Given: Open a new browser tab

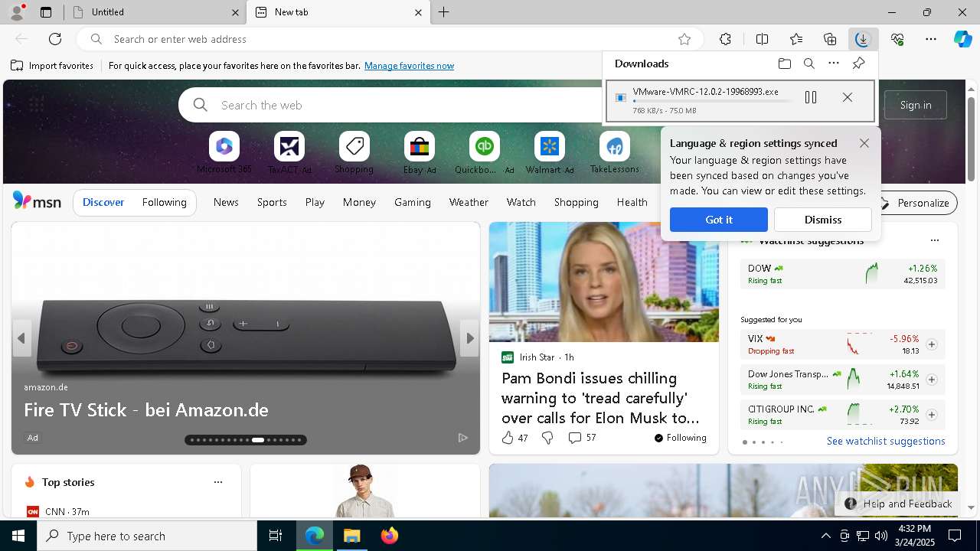Looking at the screenshot, I should tap(444, 12).
